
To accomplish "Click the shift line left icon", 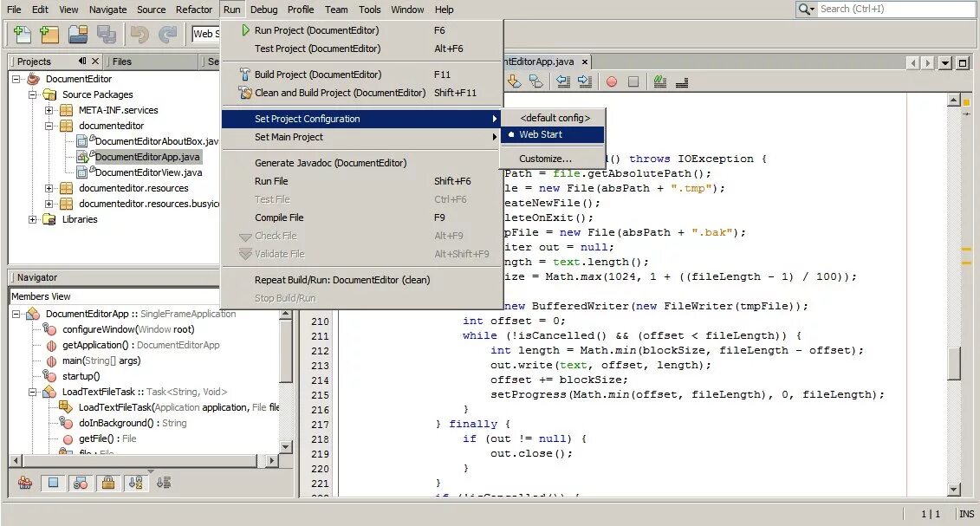I will 563,81.
